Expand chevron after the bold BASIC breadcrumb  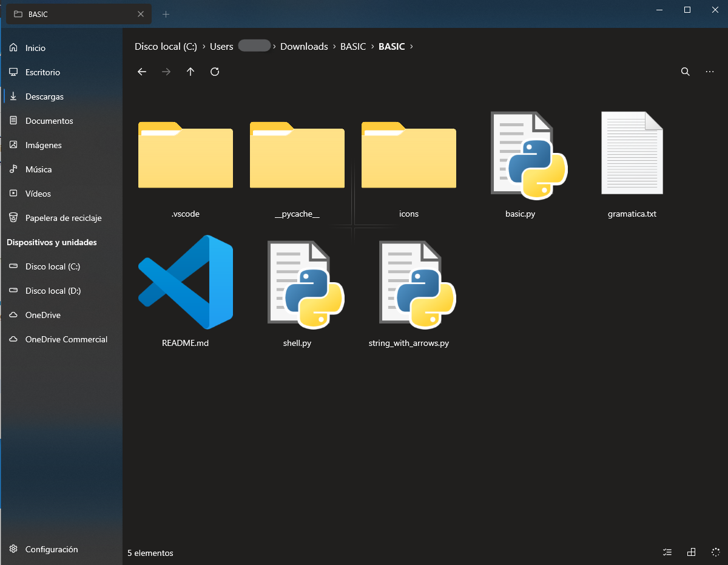[412, 46]
